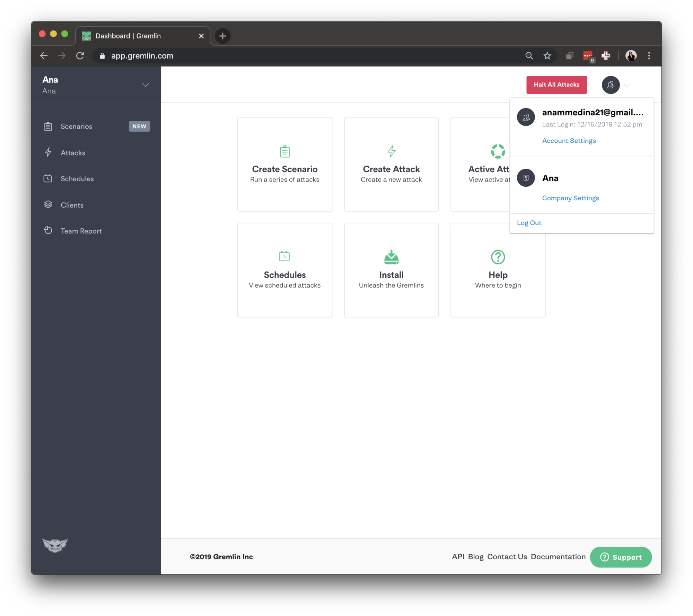Click the Scenarios clipboard icon in sidebar
693x616 pixels.
coord(48,126)
